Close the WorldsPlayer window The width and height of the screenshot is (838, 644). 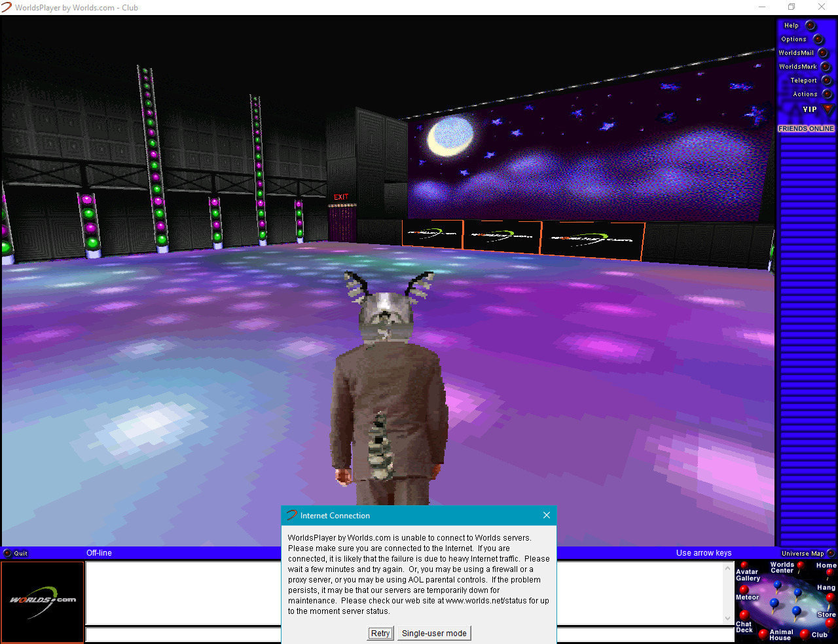[822, 7]
